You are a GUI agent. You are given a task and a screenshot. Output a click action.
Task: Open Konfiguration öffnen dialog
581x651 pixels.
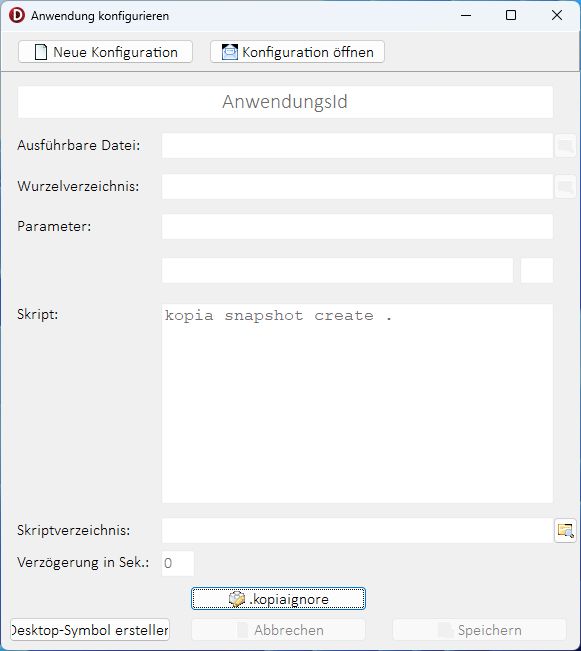[297, 52]
